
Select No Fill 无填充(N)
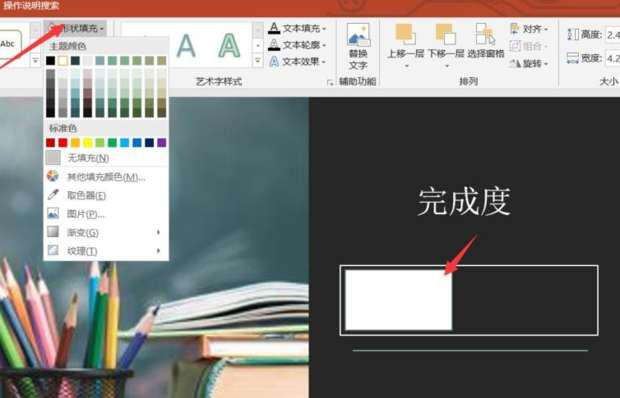click(x=106, y=158)
